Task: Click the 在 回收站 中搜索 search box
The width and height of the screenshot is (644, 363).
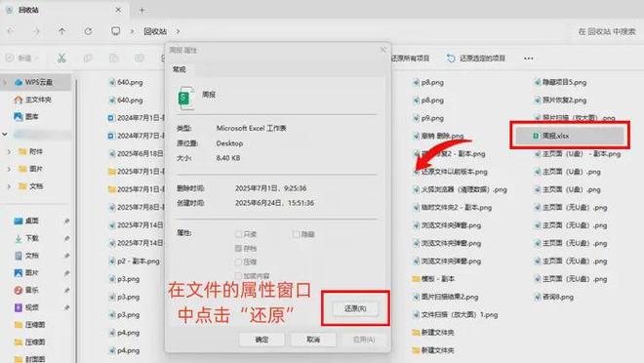Action: coord(607,31)
